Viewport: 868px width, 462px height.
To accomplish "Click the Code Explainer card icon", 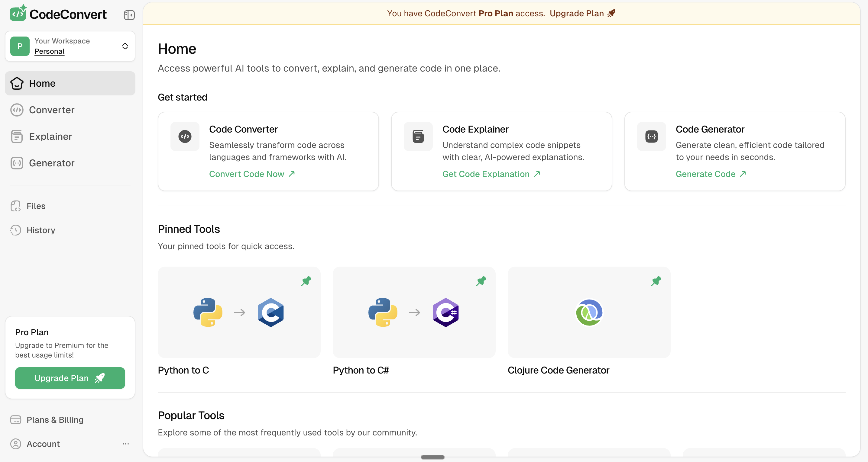I will (x=418, y=136).
